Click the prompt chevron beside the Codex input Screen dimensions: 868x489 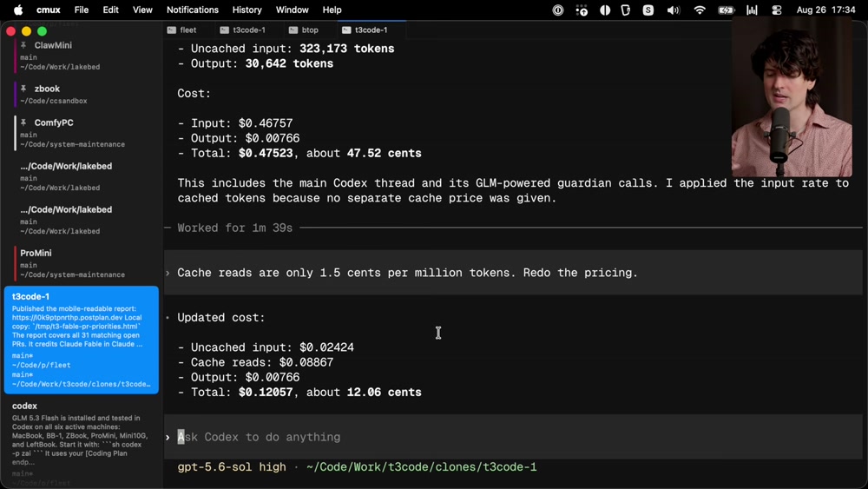(168, 437)
